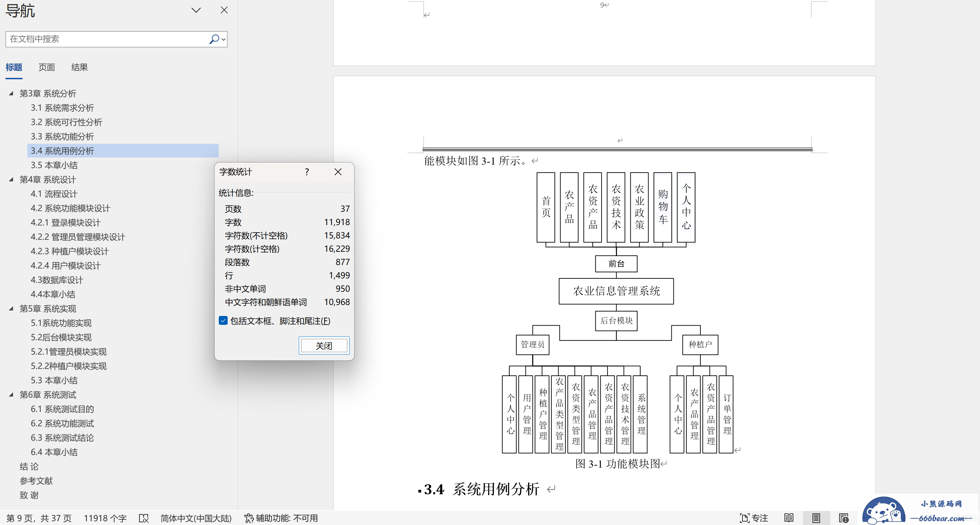The image size is (980, 525).
Task: Open the navigation pane options chevron
Action: pos(196,10)
